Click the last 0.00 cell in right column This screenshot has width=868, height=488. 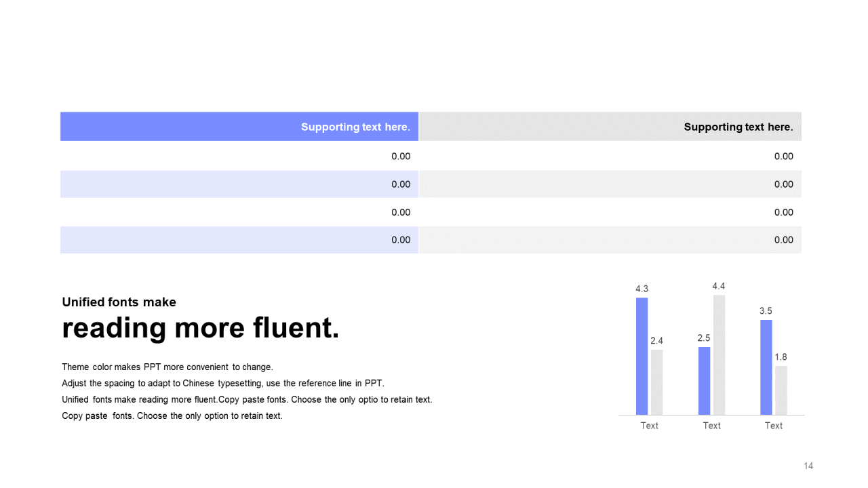tap(610, 240)
